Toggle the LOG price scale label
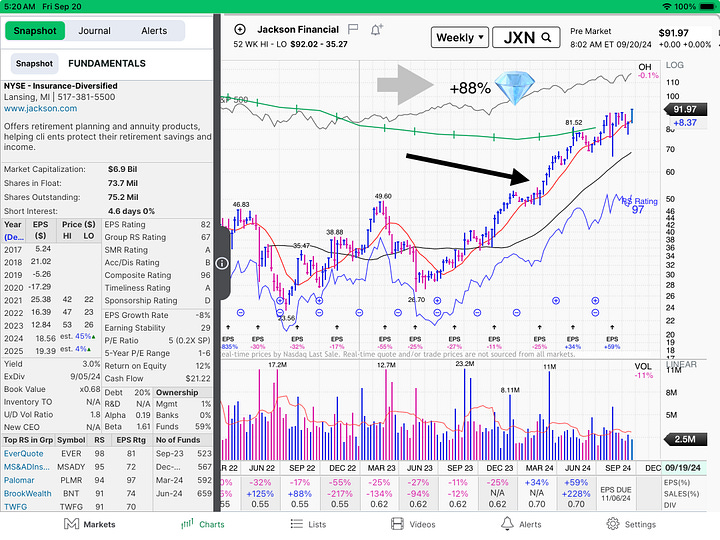 pos(675,65)
